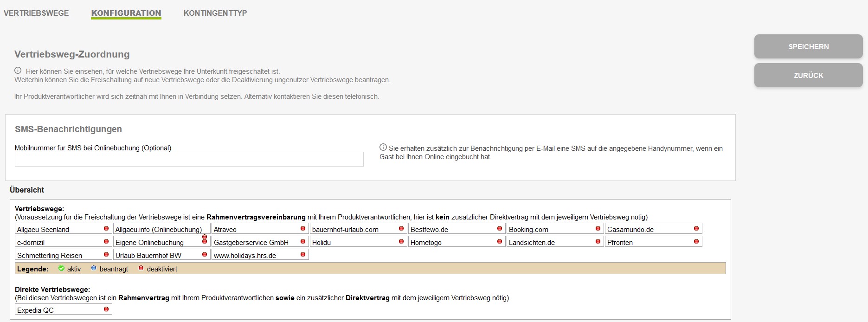Switch to the Kontingenttyp tab
The width and height of the screenshot is (868, 322).
(x=215, y=13)
